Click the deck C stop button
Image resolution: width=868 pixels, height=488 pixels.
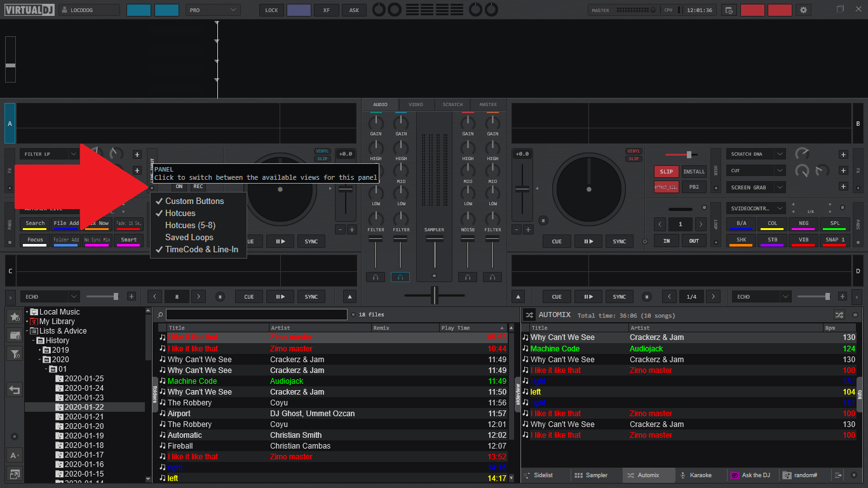click(x=220, y=297)
